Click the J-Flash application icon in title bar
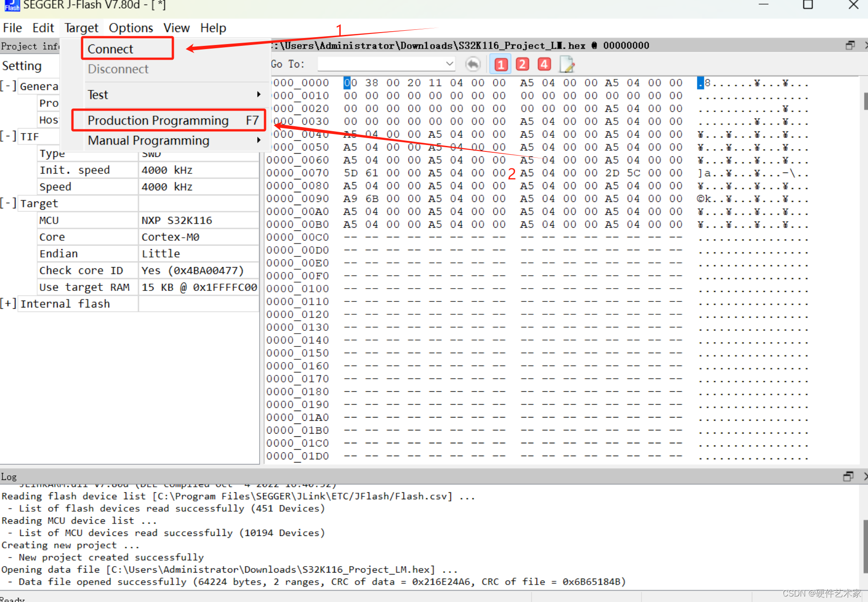 click(x=12, y=5)
